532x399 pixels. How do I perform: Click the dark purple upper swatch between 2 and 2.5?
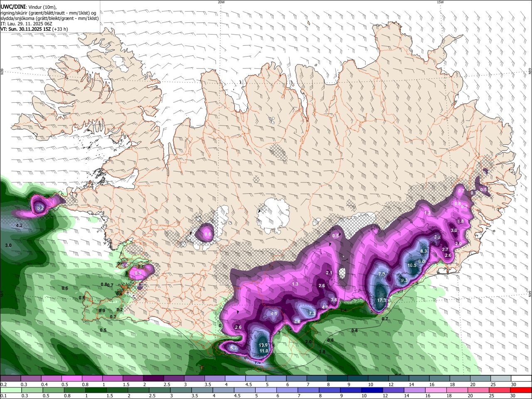click(x=154, y=379)
